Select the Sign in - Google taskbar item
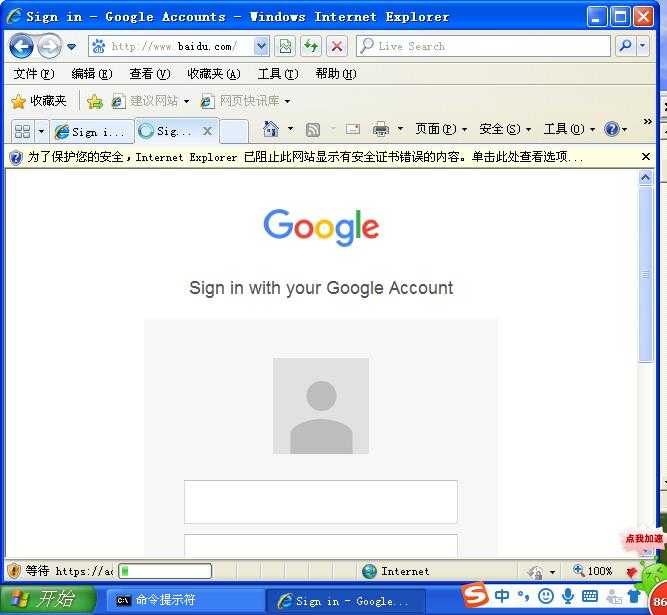Screen dimensions: 667x615 (x=345, y=601)
